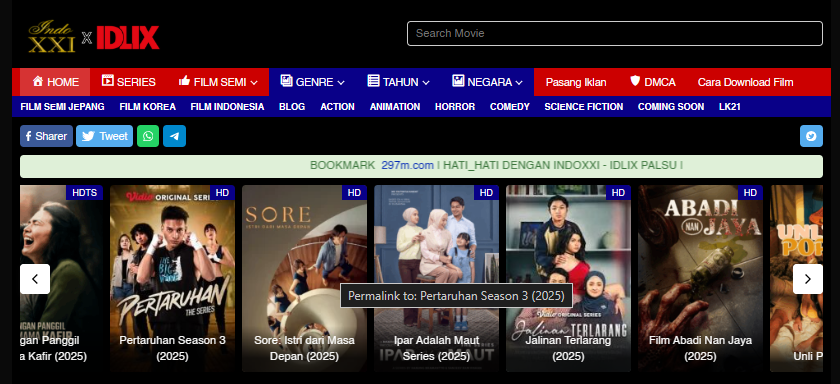Click the IndoXXI x IDLIX site logo
The height and width of the screenshot is (384, 840).
point(94,37)
